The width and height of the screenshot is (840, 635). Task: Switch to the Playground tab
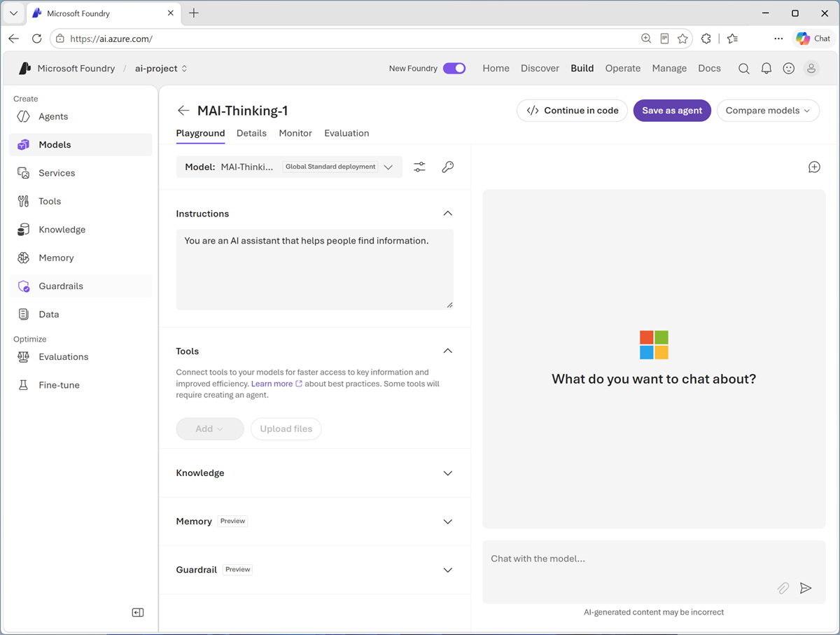tap(200, 133)
